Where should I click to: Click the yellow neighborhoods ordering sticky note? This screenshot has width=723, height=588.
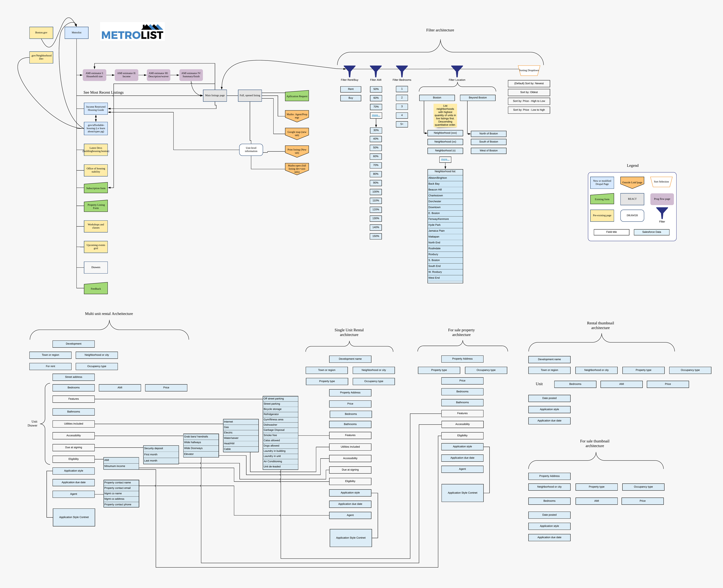coord(445,115)
